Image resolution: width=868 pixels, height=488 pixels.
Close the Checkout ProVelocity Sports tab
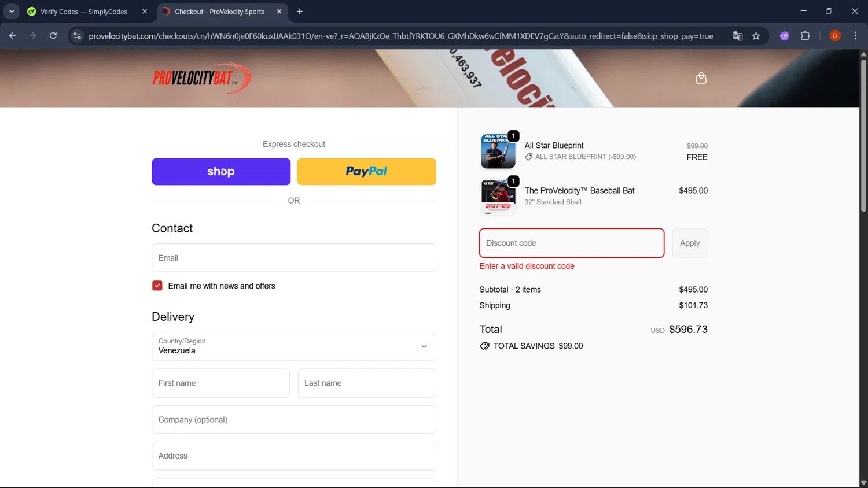[x=279, y=12]
